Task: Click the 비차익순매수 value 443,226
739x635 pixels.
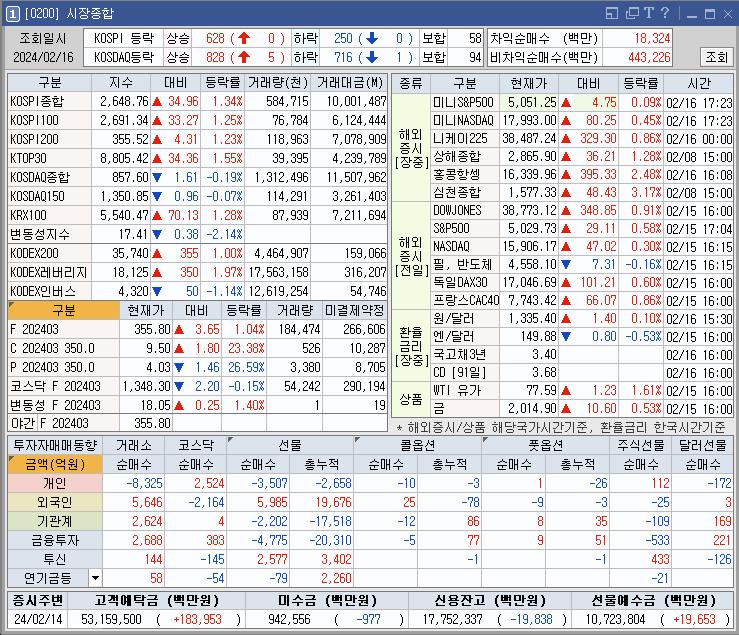Action: (x=649, y=58)
